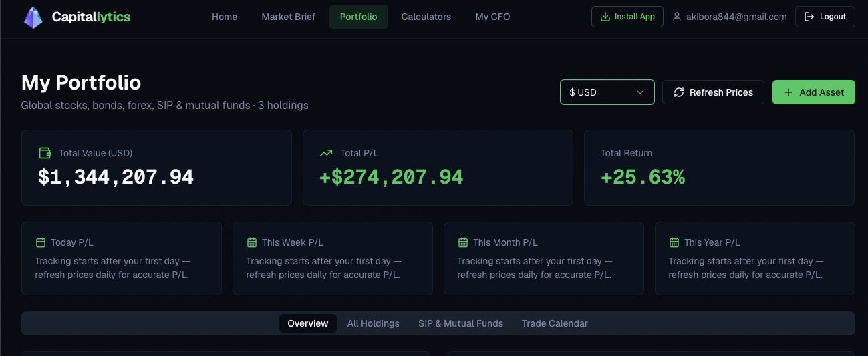This screenshot has height=356, width=868.
Task: Switch to the All Holdings tab
Action: point(374,323)
